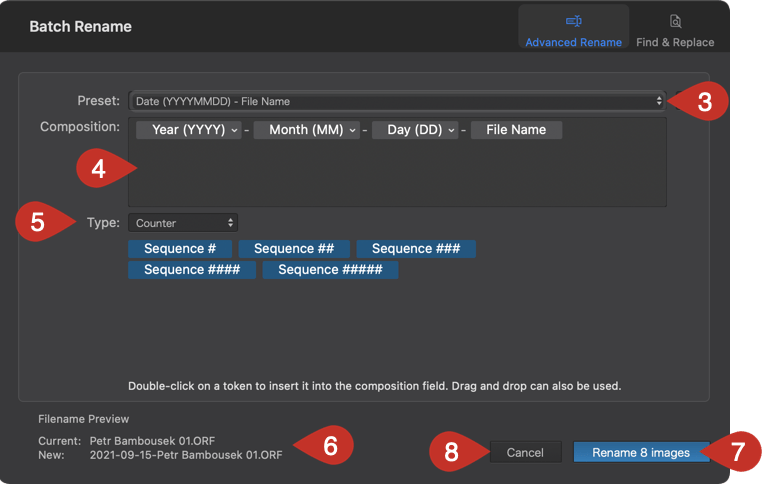This screenshot has height=484, width=762.
Task: Select the Sequence ## token
Action: pos(294,249)
